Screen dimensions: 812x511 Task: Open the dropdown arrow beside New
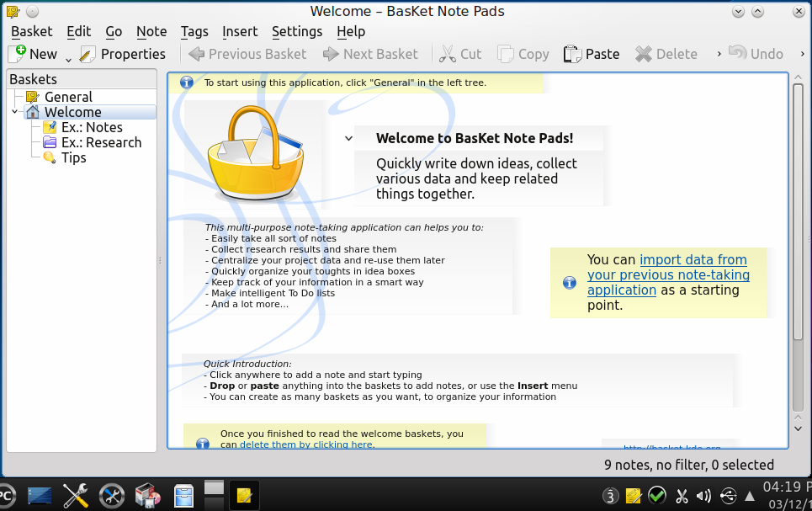(x=68, y=59)
